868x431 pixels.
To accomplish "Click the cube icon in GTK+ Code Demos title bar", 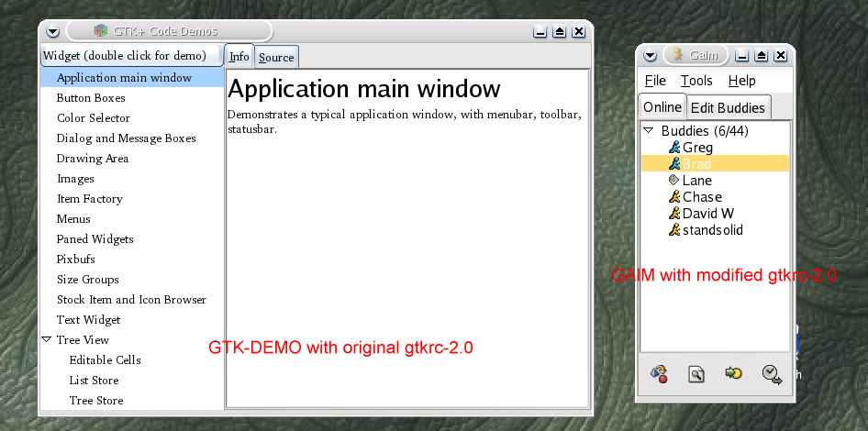I will [100, 31].
